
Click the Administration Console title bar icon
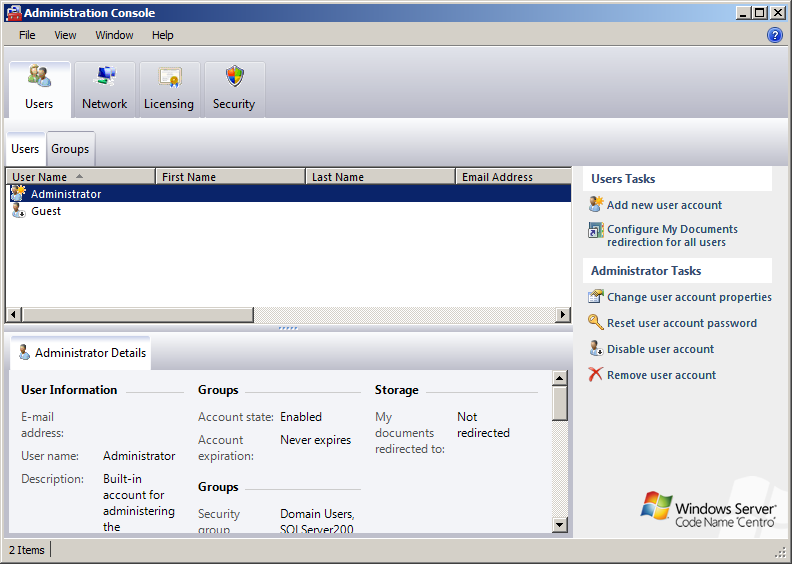[14, 13]
